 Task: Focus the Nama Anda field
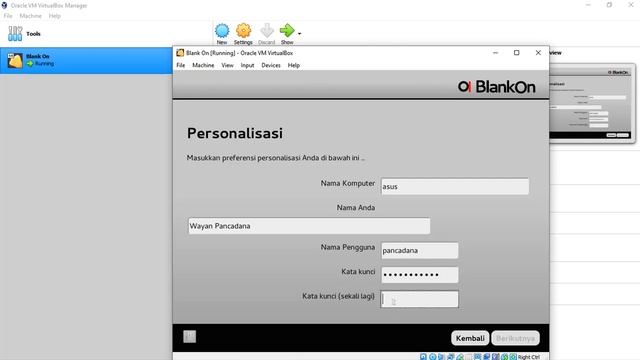tap(309, 226)
